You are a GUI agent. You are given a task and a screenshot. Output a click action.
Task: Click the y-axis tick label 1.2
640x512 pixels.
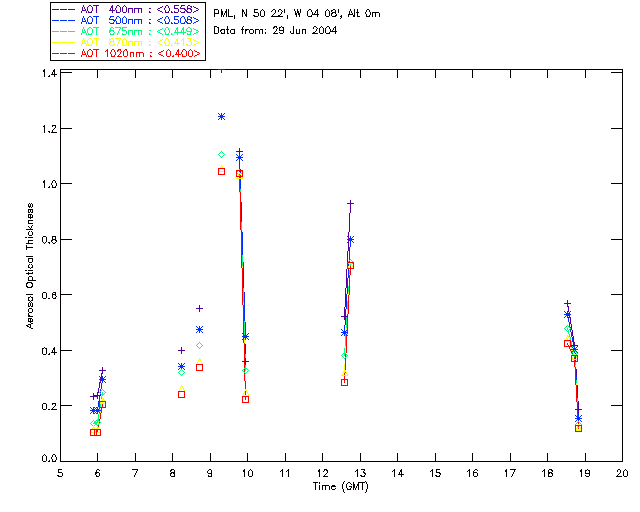49,129
